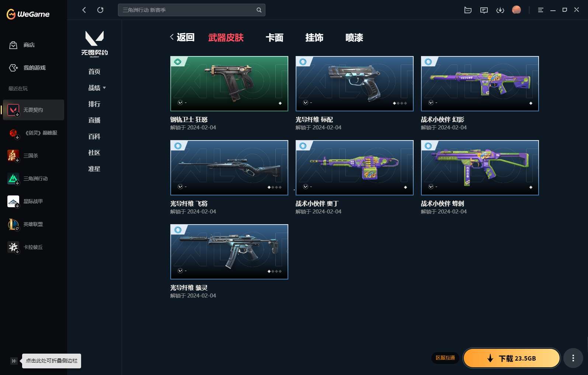Select the level dots on 光导纤维 飞将 card
This screenshot has height=375, width=588.
tap(274, 187)
